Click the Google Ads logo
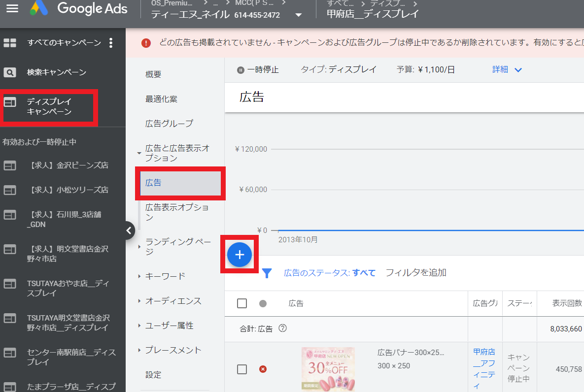The image size is (584, 392). click(78, 8)
